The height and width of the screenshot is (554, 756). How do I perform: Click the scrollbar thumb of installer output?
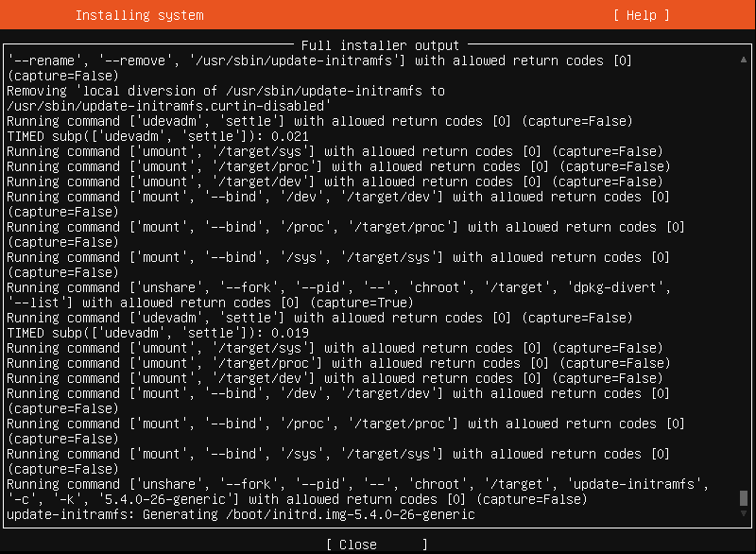pyautogui.click(x=744, y=498)
